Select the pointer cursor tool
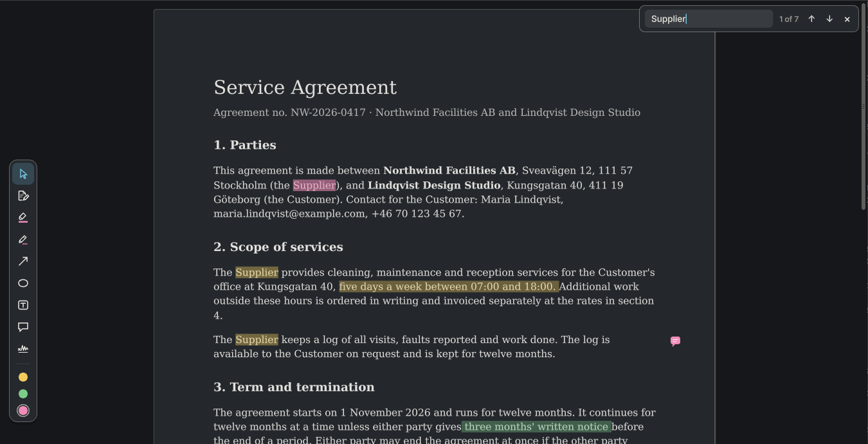Screen dimensions: 868x444 pyautogui.click(x=23, y=174)
